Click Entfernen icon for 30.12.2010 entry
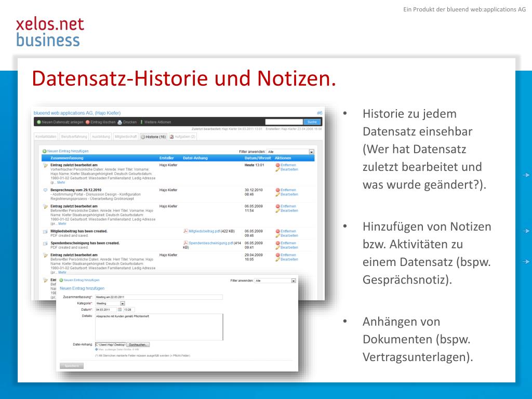This screenshot has height=399, width=532. [277, 190]
